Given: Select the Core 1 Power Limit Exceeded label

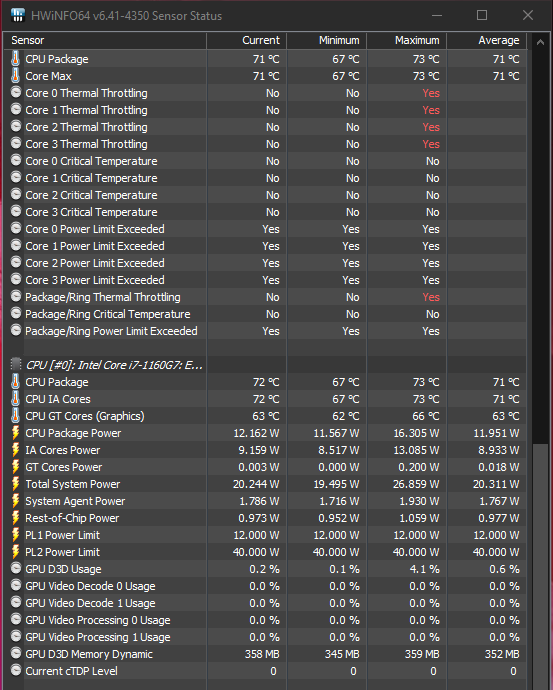Looking at the screenshot, I should pyautogui.click(x=95, y=246).
